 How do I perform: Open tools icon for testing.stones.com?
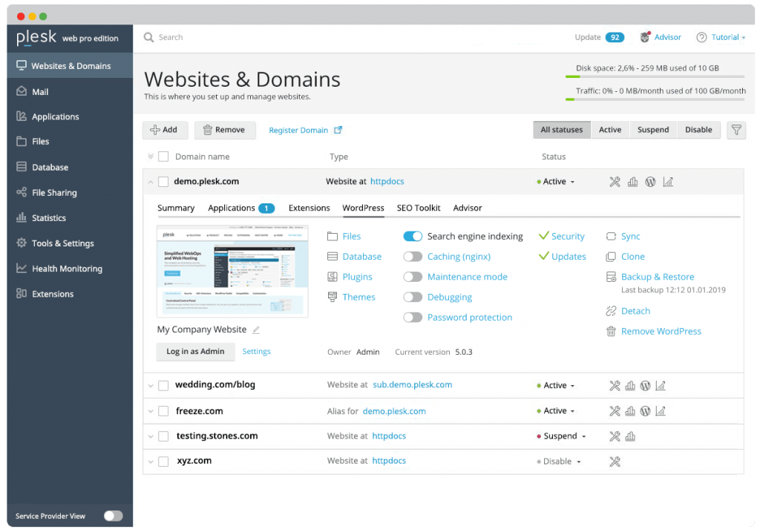pyautogui.click(x=615, y=436)
